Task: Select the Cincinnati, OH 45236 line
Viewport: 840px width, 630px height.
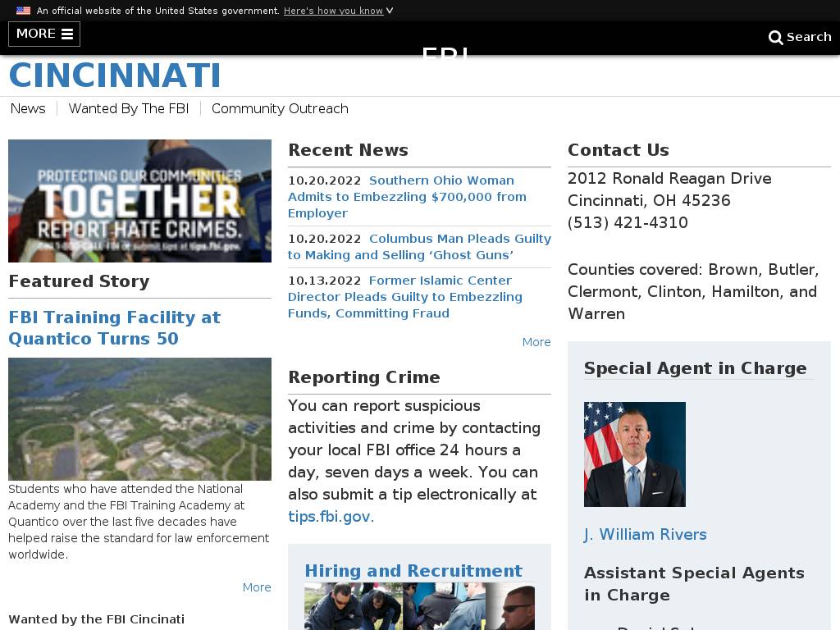Action: [649, 200]
